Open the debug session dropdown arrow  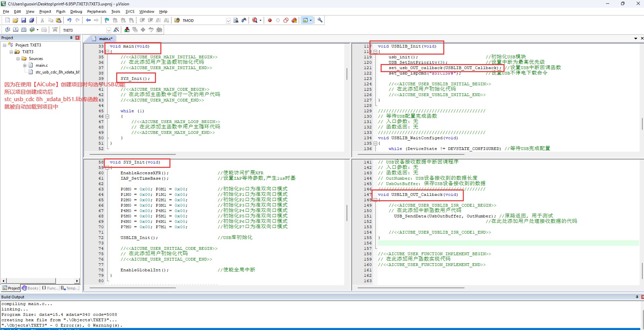pos(260,20)
